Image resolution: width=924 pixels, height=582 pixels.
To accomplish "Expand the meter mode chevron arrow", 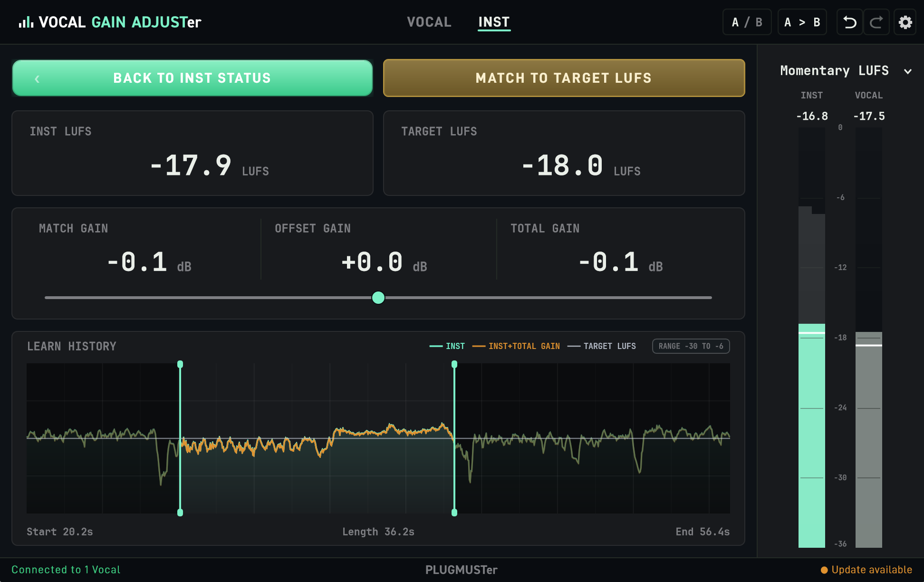I will pos(908,71).
